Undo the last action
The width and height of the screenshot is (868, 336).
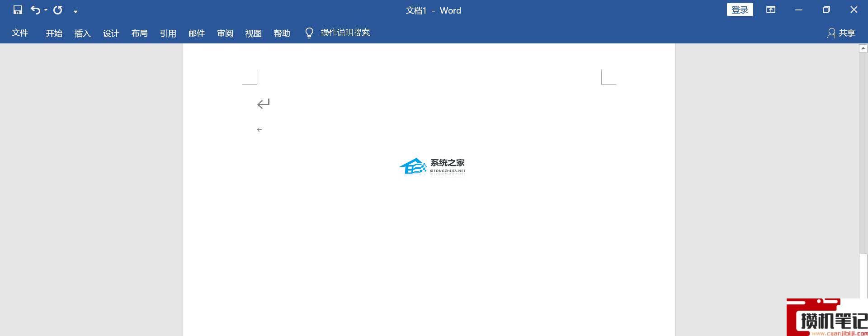tap(35, 10)
